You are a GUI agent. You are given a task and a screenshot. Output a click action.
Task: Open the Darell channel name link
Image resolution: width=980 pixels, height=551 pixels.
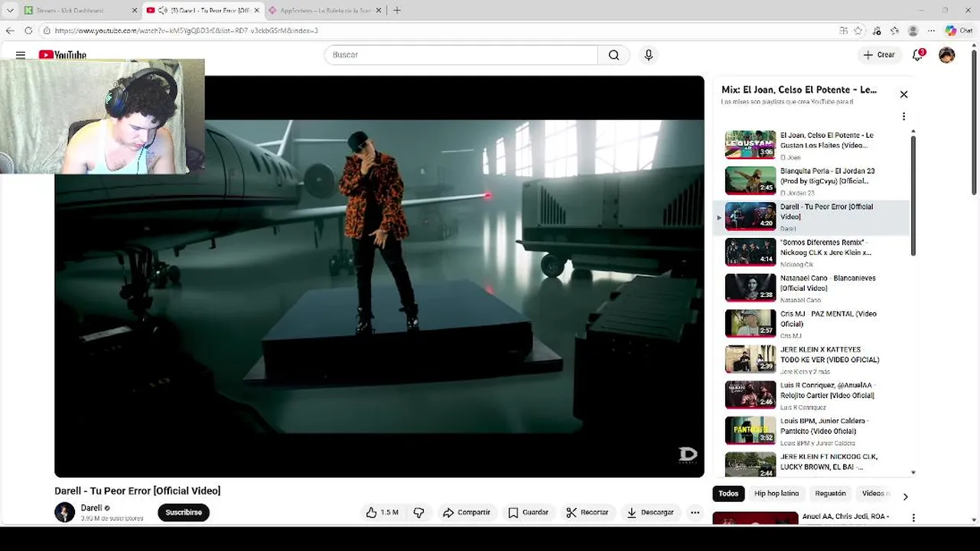click(x=91, y=508)
